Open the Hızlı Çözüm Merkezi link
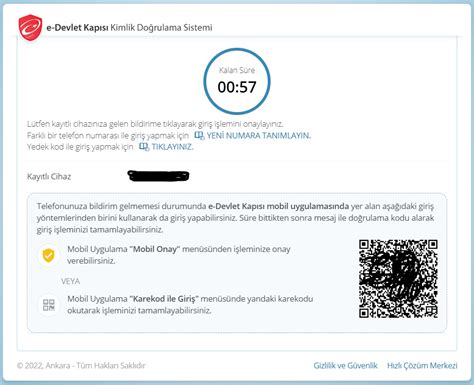The height and width of the screenshot is (385, 474). 422,366
